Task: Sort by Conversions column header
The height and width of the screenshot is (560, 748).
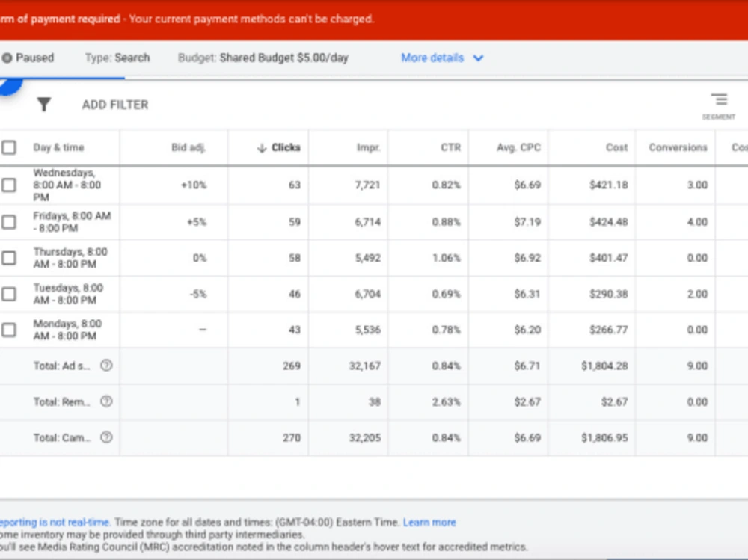Action: [x=678, y=147]
